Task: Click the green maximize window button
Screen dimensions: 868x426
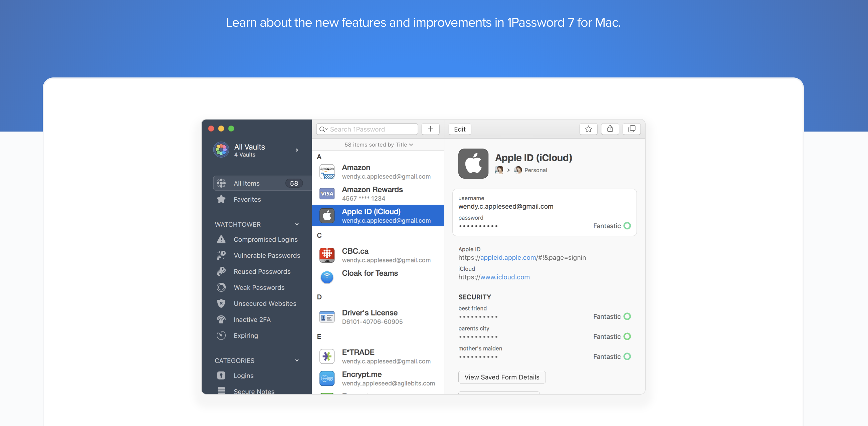Action: [231, 129]
